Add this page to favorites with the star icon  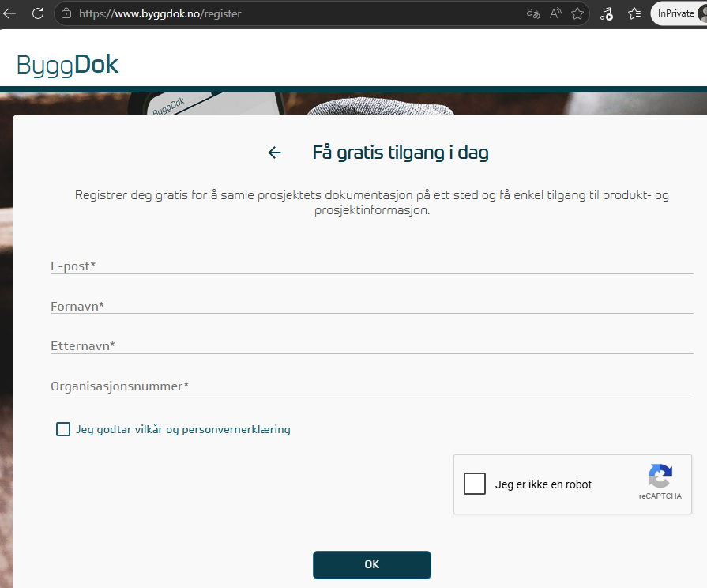[577, 13]
